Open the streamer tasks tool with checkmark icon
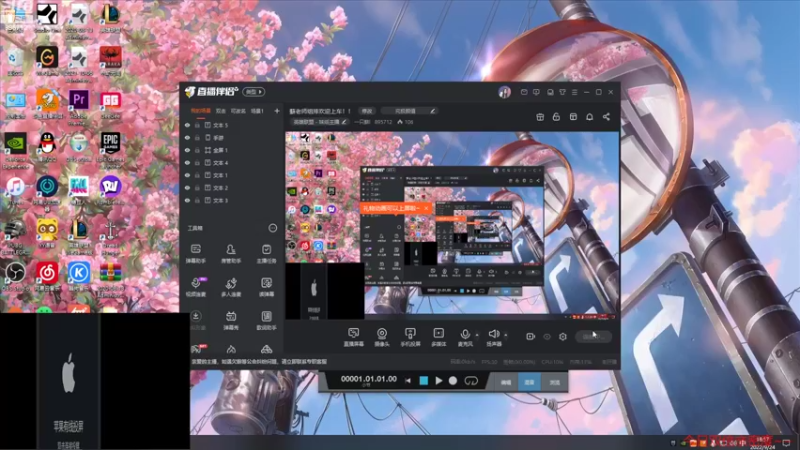This screenshot has width=800, height=450. click(266, 253)
